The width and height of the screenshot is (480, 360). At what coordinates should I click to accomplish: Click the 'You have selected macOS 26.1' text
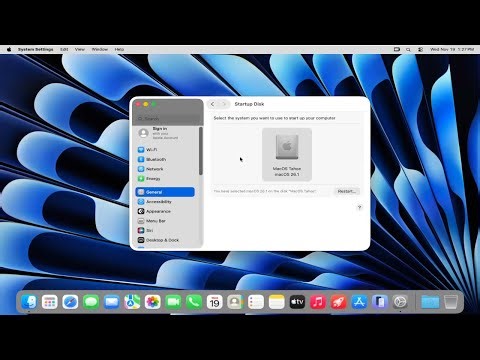point(265,191)
